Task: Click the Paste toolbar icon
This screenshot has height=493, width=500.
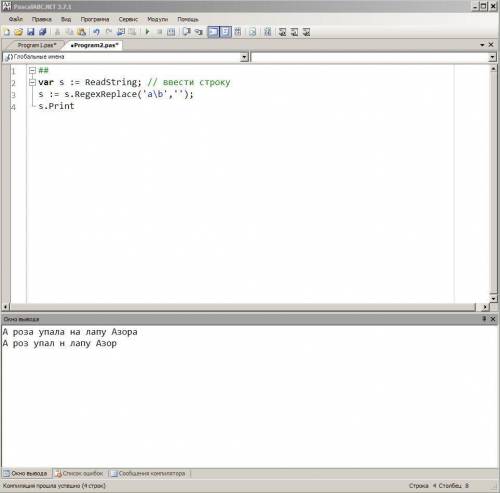Action: pos(82,32)
